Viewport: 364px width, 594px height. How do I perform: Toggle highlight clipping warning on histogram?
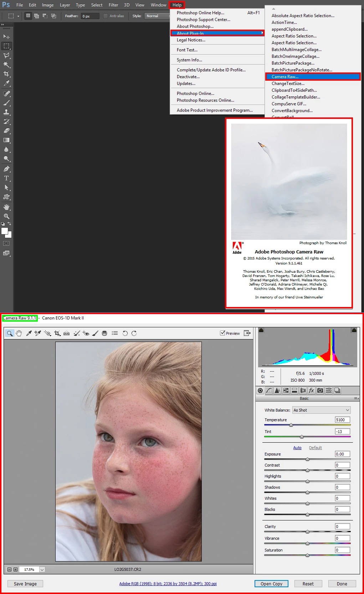coord(354,330)
